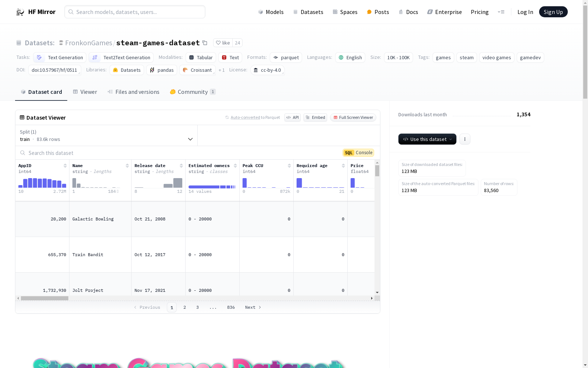588x368 pixels.
Task: Jump to page 836 of the viewer
Action: coord(231,307)
